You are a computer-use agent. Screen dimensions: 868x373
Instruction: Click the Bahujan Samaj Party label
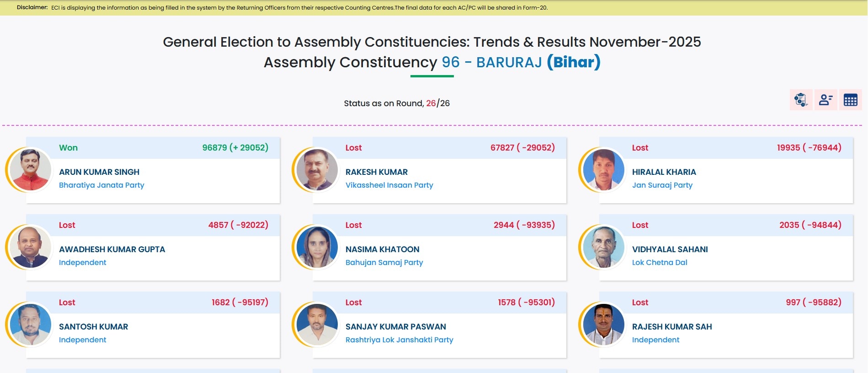[x=384, y=263]
